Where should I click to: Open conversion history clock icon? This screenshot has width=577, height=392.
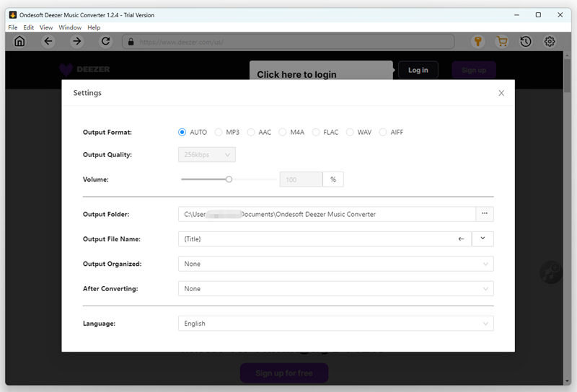coord(526,42)
